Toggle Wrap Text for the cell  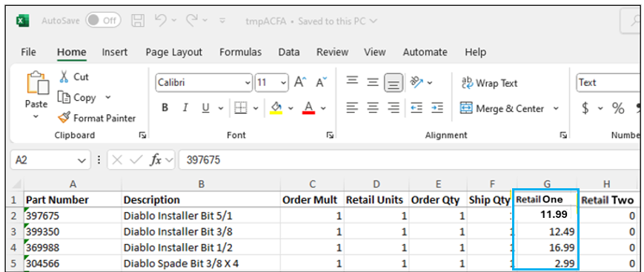[490, 83]
